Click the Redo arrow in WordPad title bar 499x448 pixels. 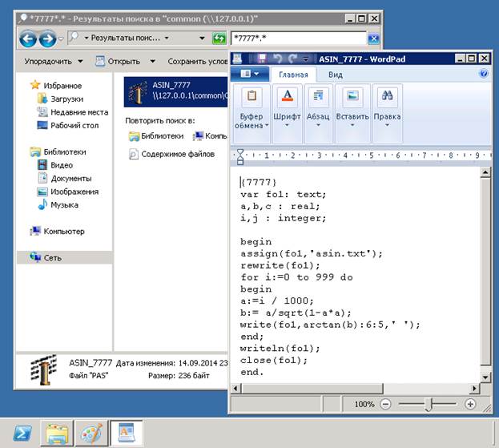tap(292, 59)
